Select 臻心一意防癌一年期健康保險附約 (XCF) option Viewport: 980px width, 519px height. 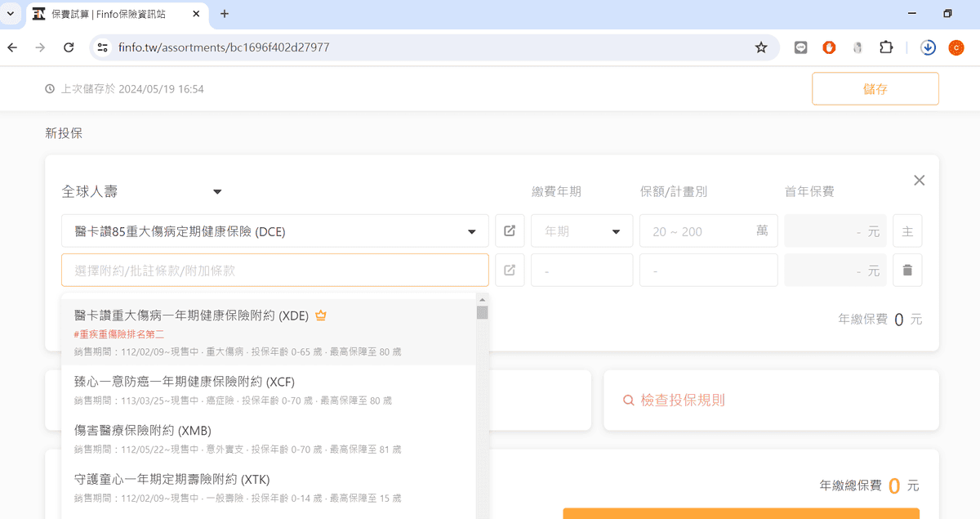pyautogui.click(x=269, y=390)
